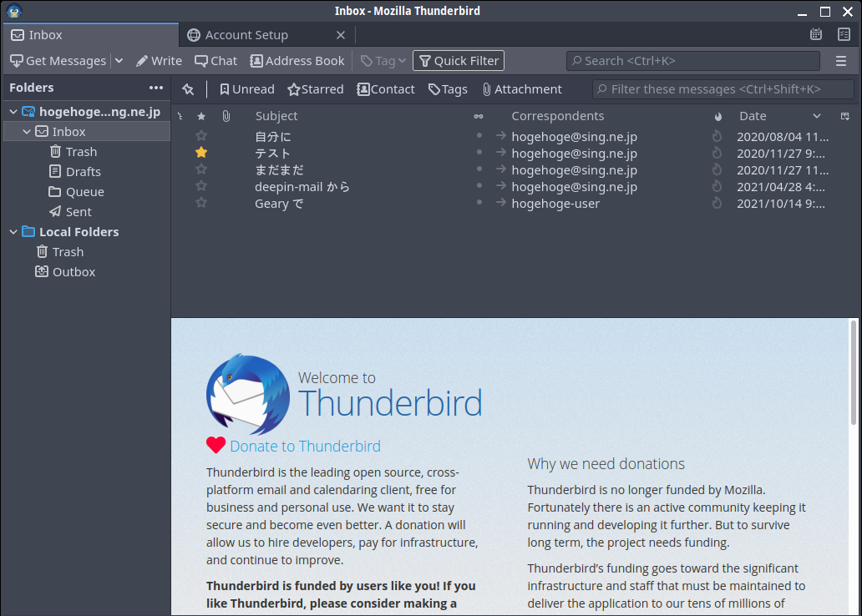Star the Geary で message

point(201,202)
